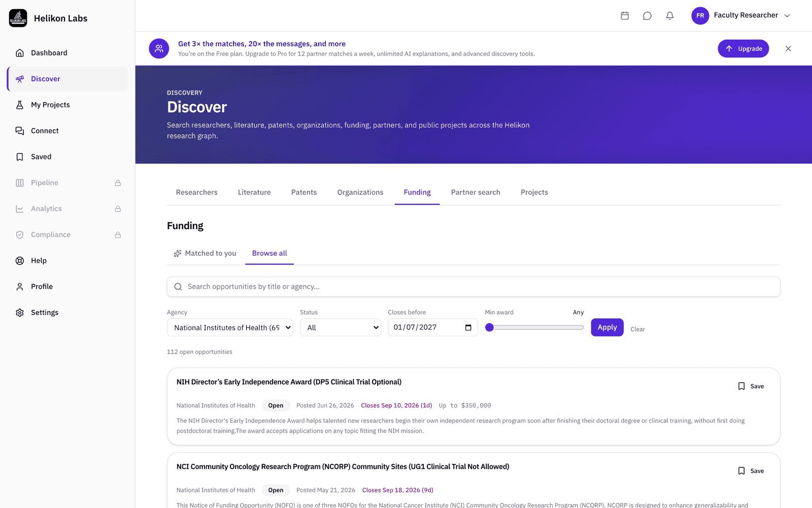Click the Helikon Labs logo icon
Screen dimensions: 812x508
18,18
